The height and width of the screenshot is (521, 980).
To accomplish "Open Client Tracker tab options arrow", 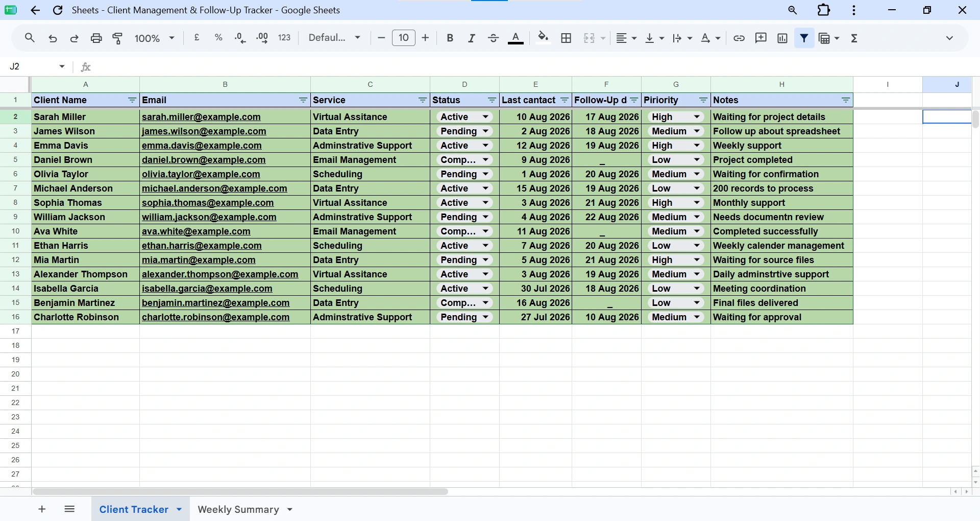I will [179, 509].
